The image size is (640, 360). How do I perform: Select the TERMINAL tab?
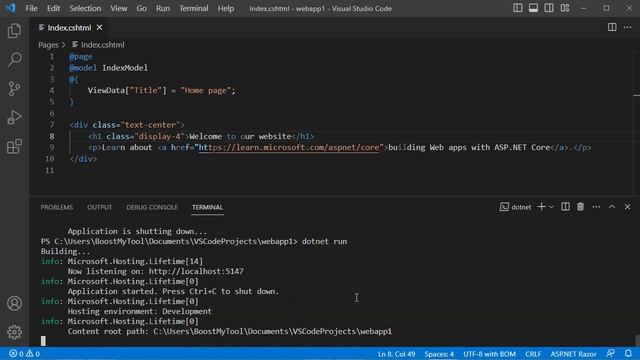[207, 207]
